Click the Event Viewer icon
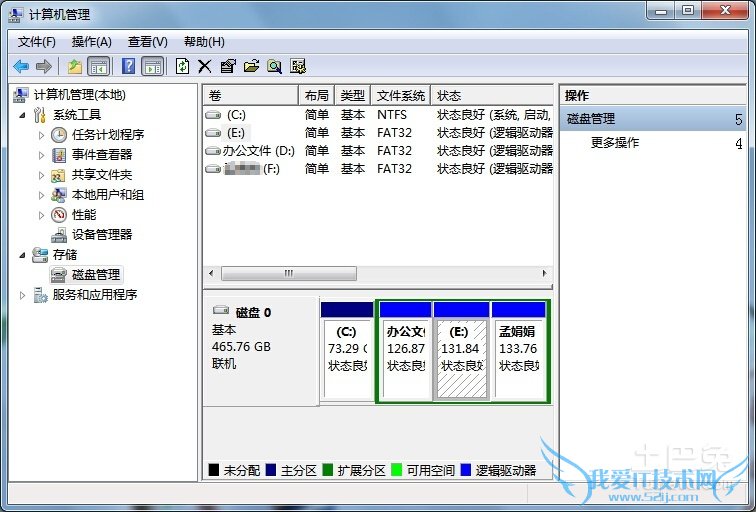 59,155
